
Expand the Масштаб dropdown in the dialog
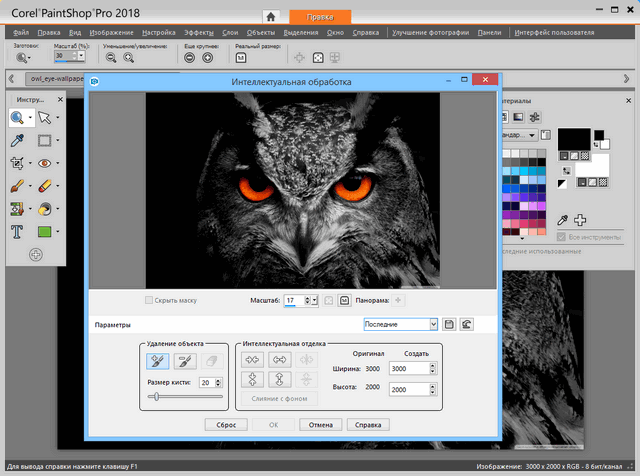(x=315, y=299)
